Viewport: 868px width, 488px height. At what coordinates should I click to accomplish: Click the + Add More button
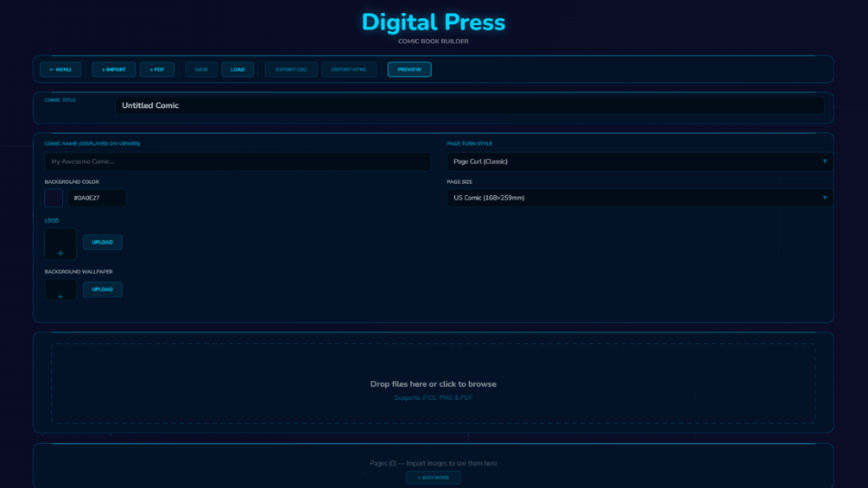(x=433, y=478)
